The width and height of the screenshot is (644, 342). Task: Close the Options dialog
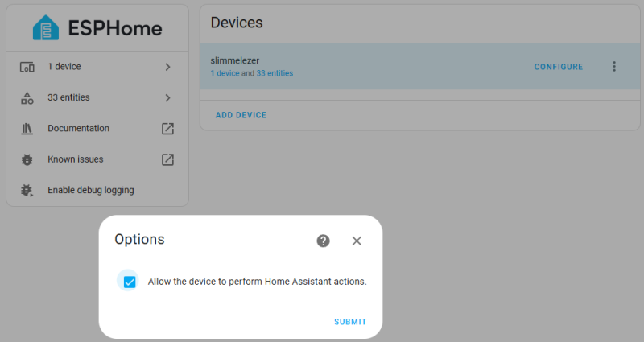tap(357, 241)
